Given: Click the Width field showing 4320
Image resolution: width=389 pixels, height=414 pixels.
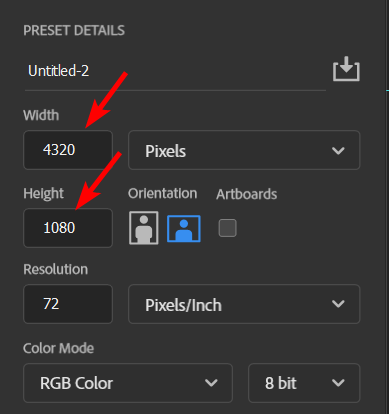Looking at the screenshot, I should (x=68, y=150).
